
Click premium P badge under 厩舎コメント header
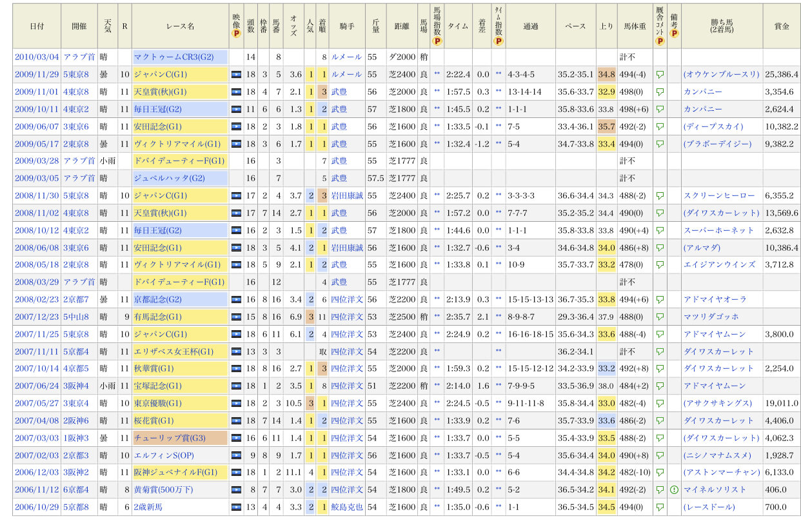[660, 41]
